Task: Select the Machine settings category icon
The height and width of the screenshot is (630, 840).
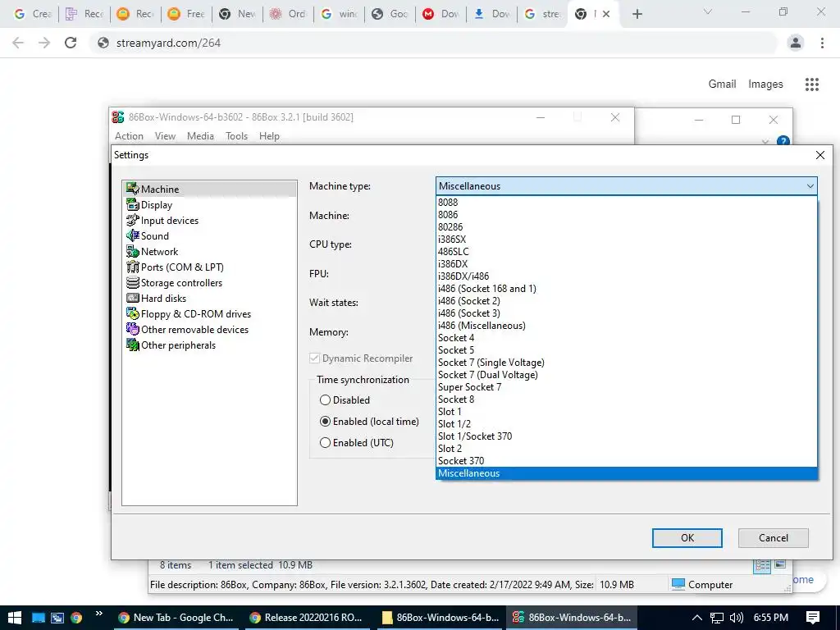Action: point(132,189)
